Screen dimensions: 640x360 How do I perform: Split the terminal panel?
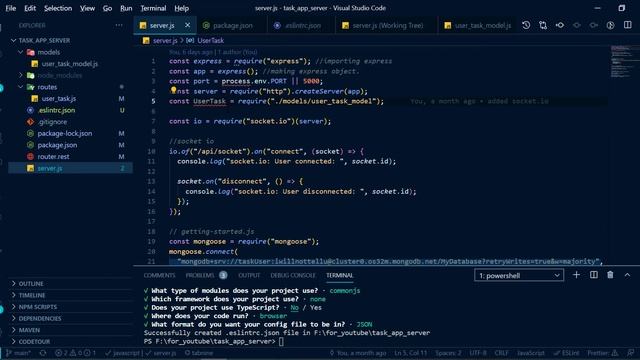coord(594,275)
